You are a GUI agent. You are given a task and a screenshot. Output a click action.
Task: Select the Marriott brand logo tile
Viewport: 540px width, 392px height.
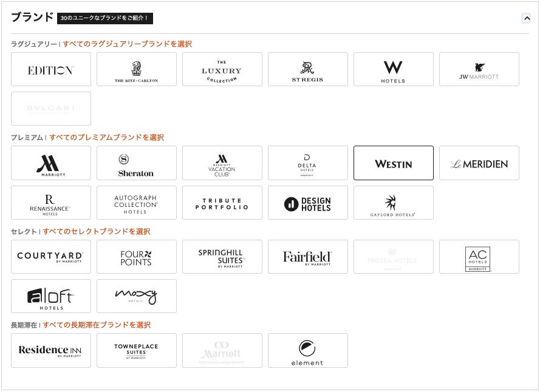click(51, 163)
